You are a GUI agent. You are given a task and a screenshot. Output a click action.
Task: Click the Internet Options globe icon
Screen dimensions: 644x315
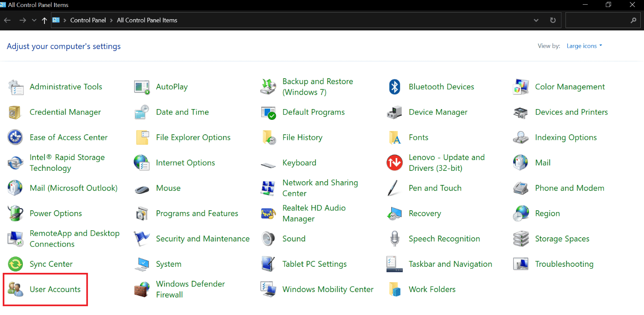(142, 163)
